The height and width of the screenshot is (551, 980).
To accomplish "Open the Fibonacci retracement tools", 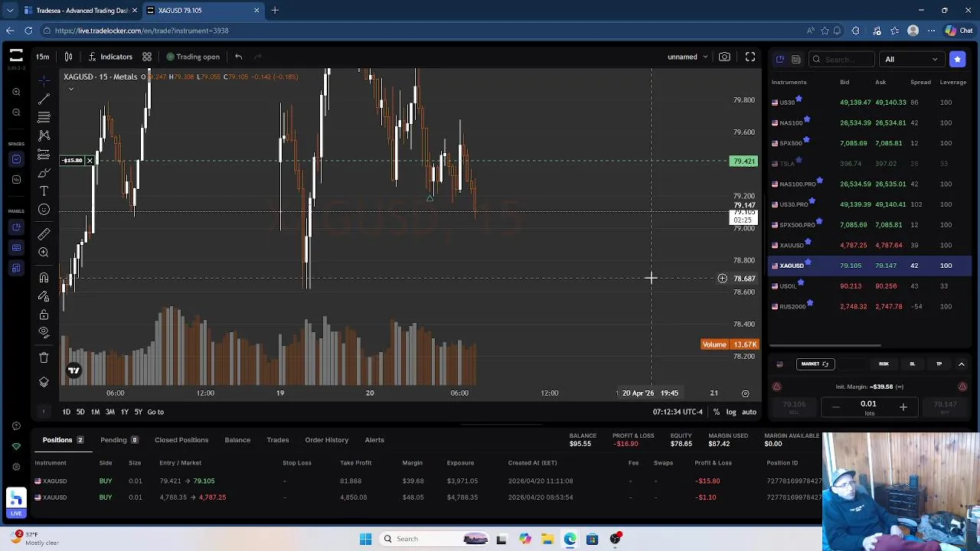I will (x=44, y=117).
